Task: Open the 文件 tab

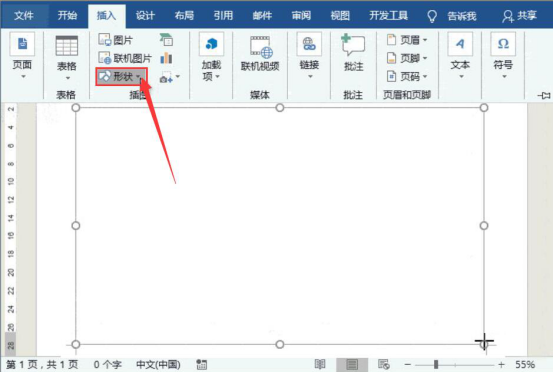Action: tap(24, 16)
